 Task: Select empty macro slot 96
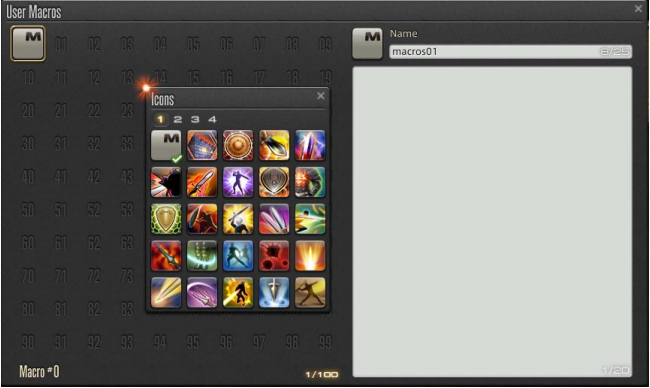coord(226,342)
